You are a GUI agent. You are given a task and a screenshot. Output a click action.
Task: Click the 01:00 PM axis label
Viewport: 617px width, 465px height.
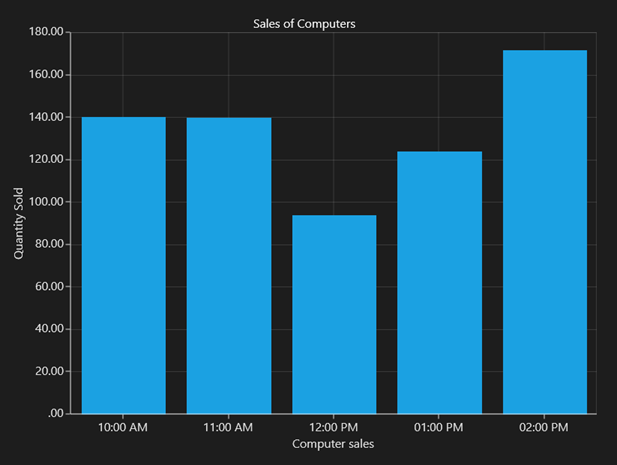(x=439, y=427)
